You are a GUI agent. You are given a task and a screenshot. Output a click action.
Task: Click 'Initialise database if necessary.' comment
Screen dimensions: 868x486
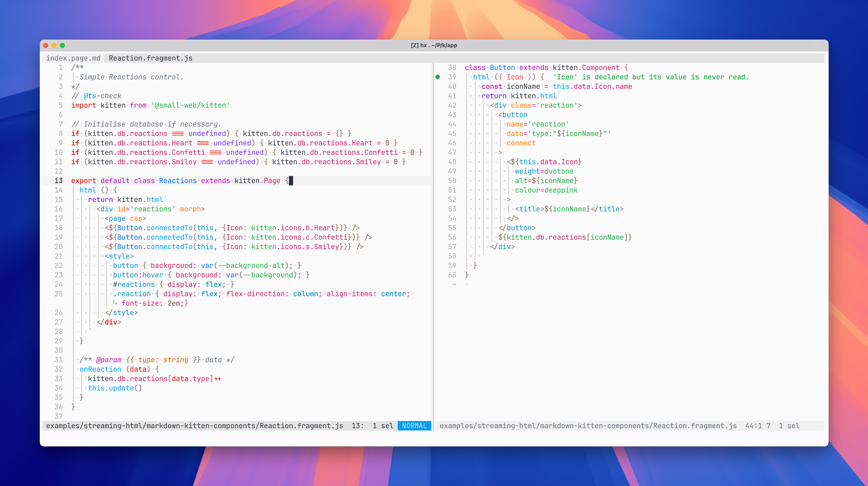coord(152,124)
